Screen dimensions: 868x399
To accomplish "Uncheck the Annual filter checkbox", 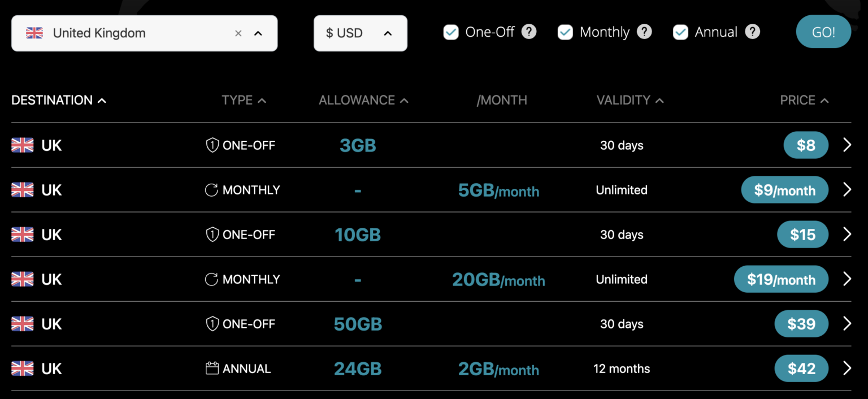I will coord(680,32).
